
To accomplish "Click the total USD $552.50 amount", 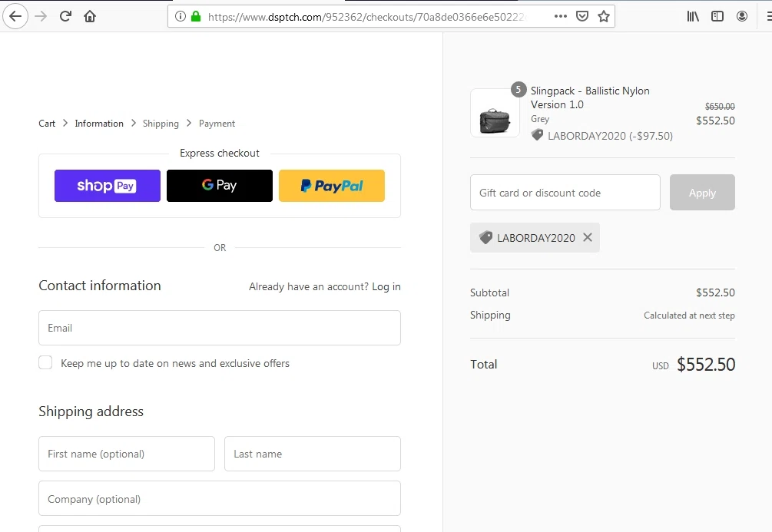I will coord(705,364).
